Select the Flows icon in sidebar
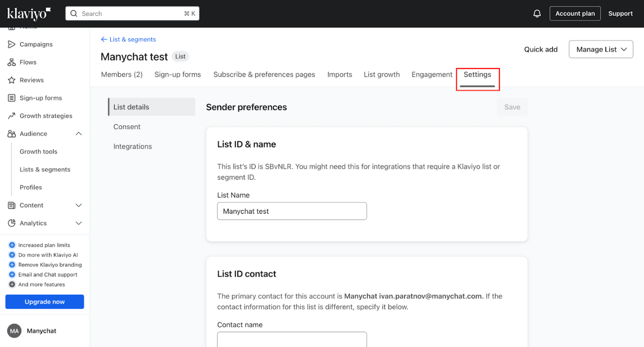The height and width of the screenshot is (347, 644). point(11,62)
